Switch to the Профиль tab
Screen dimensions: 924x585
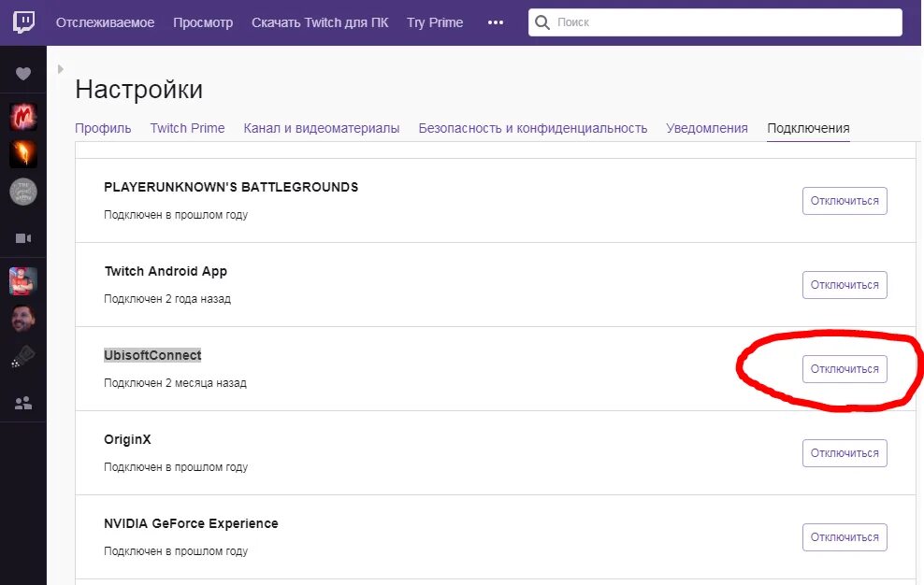coord(103,128)
